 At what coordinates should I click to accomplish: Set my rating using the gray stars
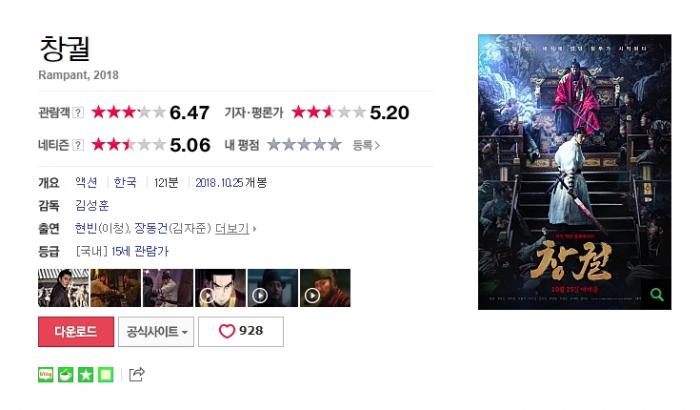coord(304,145)
